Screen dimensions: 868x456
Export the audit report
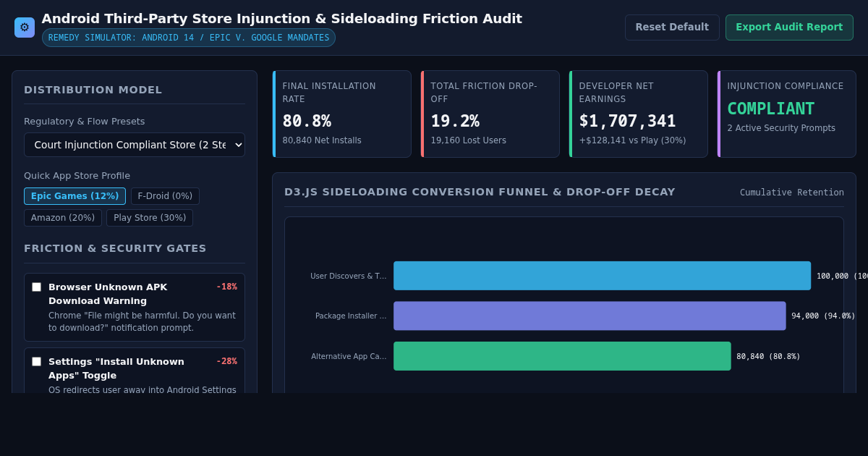point(789,28)
